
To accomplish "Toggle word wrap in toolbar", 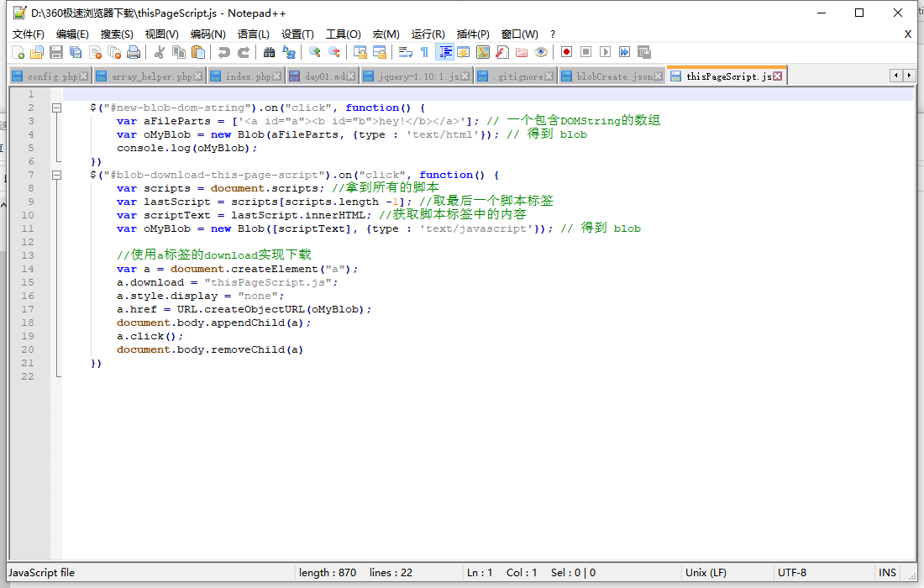I will pyautogui.click(x=405, y=52).
